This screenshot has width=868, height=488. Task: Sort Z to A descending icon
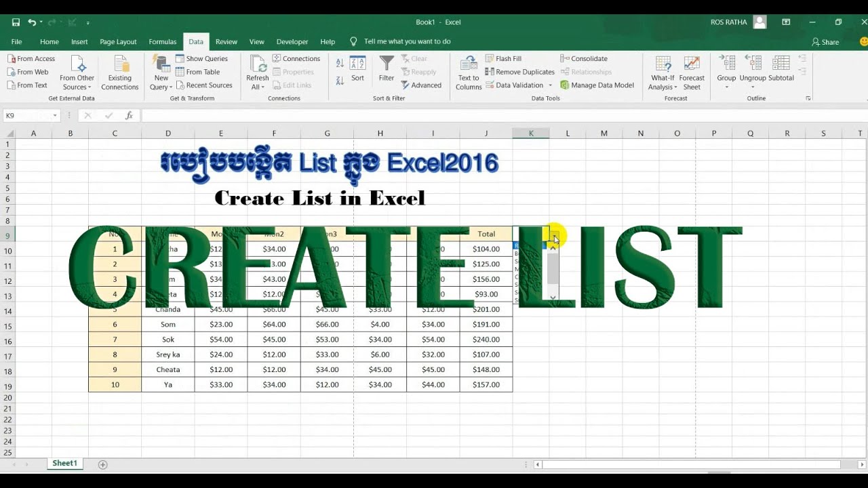tap(340, 80)
